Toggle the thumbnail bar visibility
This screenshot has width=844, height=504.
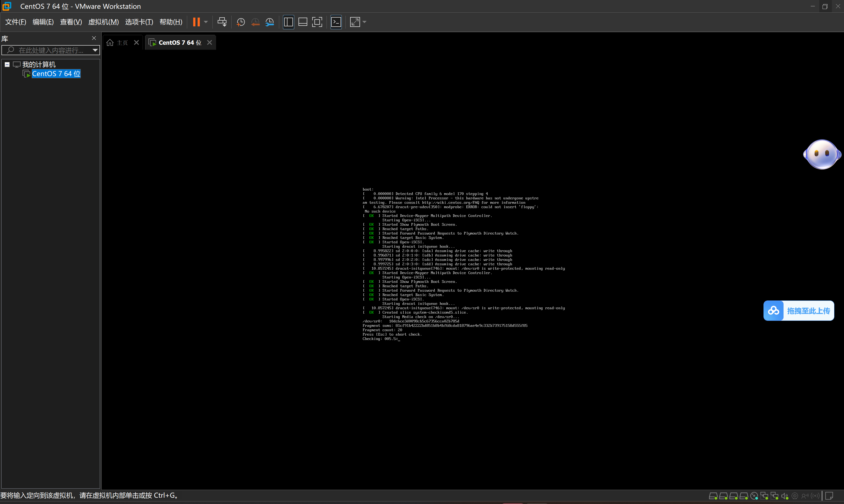coord(302,22)
